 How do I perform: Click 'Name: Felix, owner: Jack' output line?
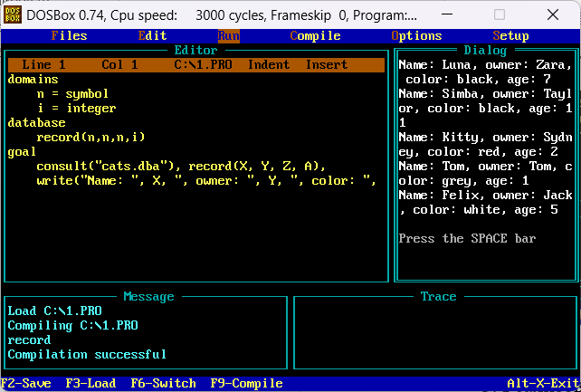click(x=485, y=196)
